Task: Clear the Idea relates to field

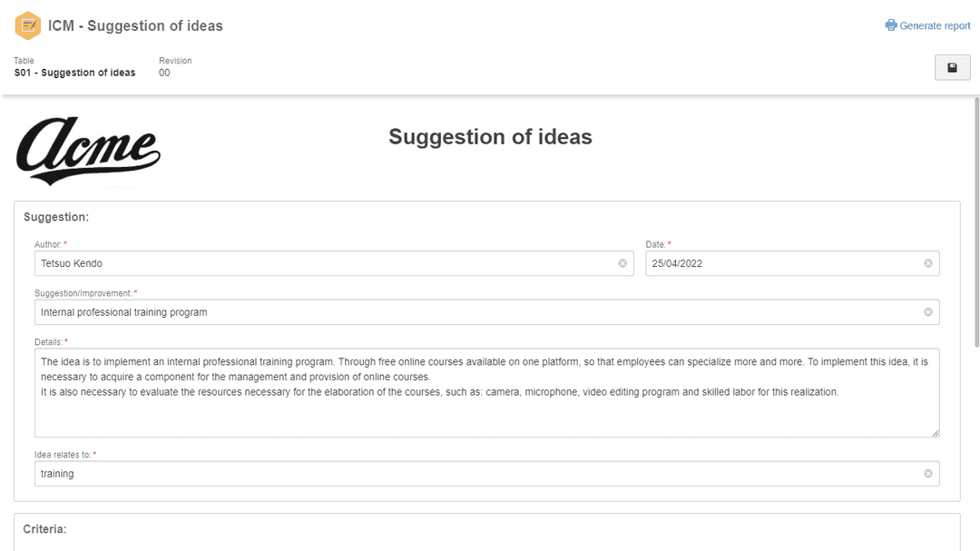Action: [928, 474]
